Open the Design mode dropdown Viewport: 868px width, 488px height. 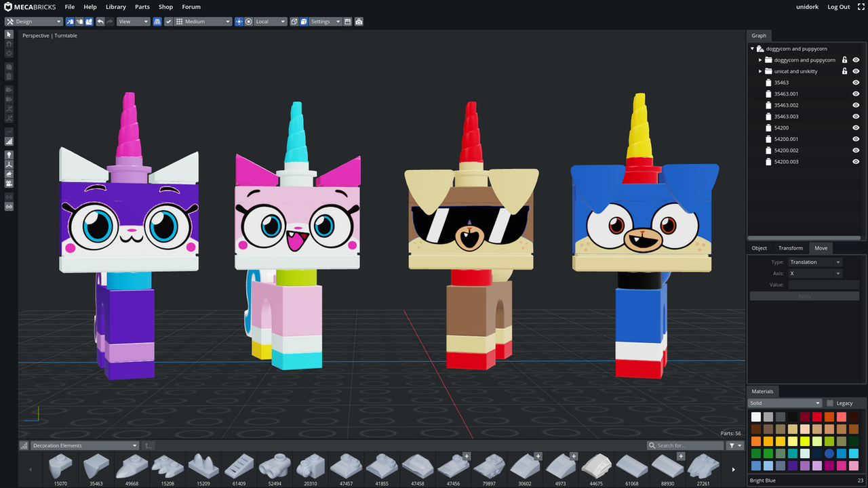click(x=33, y=22)
